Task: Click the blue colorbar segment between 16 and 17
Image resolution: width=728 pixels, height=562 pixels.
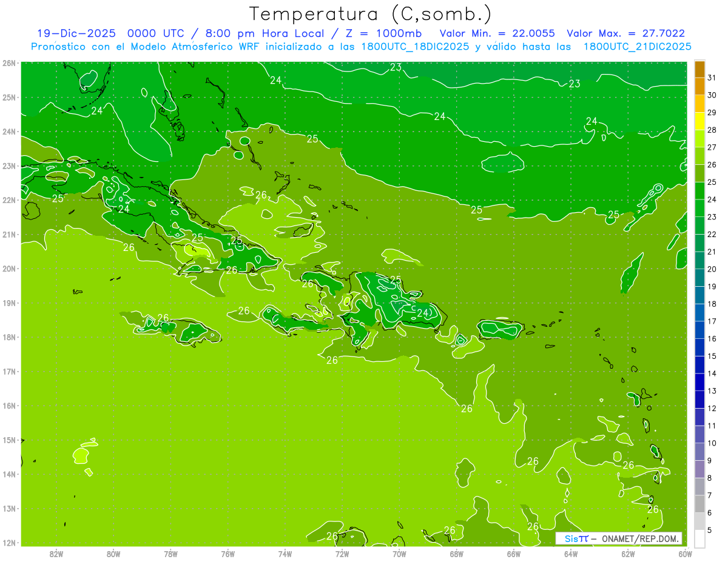Action: (x=699, y=330)
